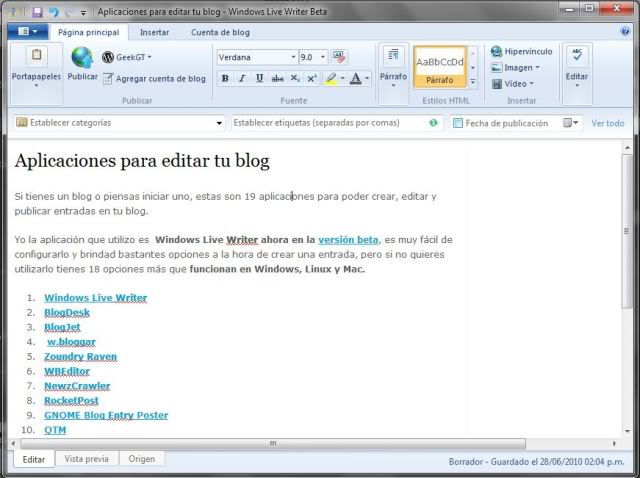Insert a Hipervínculo link
Viewport: 640px width, 478px height.
[521, 51]
